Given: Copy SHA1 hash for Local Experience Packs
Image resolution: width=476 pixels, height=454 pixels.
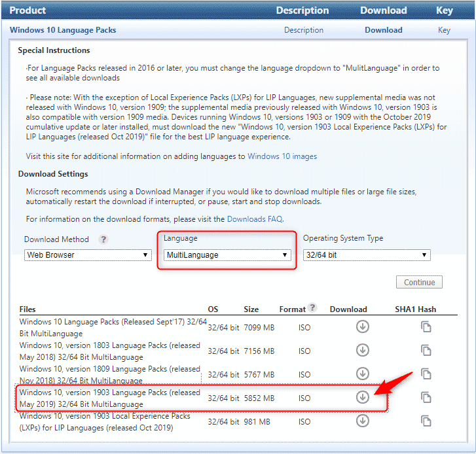Looking at the screenshot, I should 426,421.
